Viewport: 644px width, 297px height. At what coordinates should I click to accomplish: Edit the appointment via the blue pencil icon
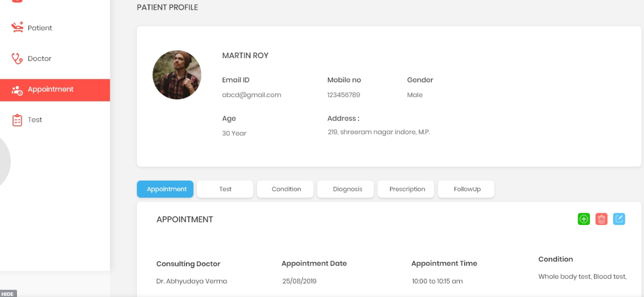pyautogui.click(x=619, y=219)
